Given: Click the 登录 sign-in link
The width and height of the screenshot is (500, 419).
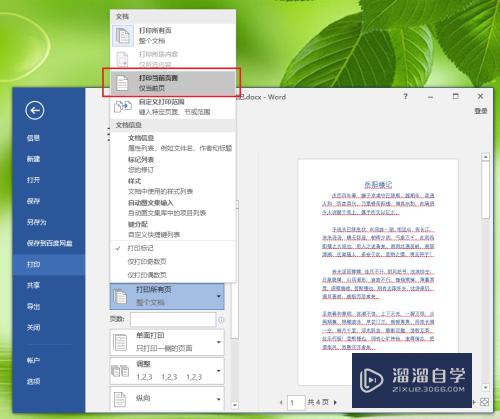Looking at the screenshot, I should tap(481, 111).
